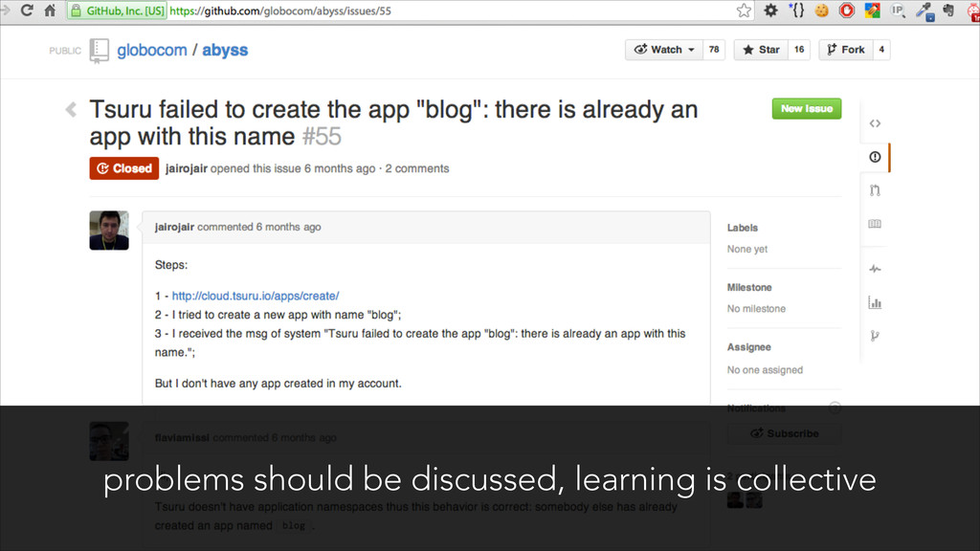The height and width of the screenshot is (551, 980).
Task: Click the back arrow beside issue title
Action: coord(71,109)
